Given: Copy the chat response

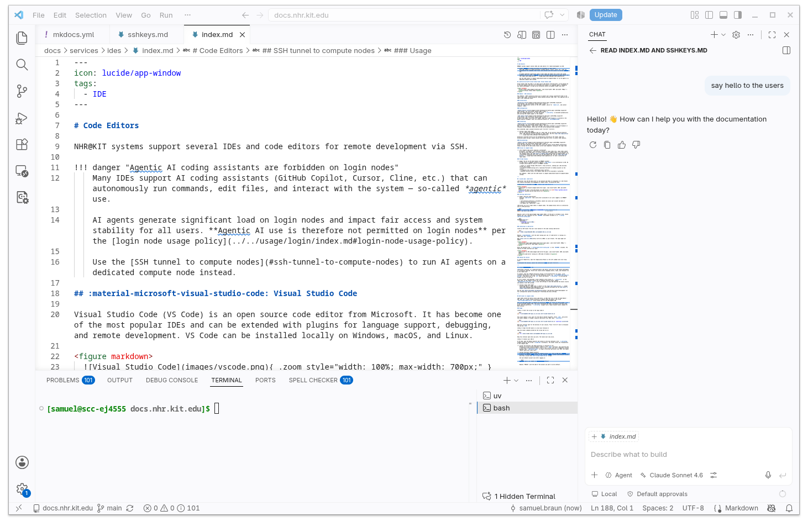Looking at the screenshot, I should coord(607,145).
